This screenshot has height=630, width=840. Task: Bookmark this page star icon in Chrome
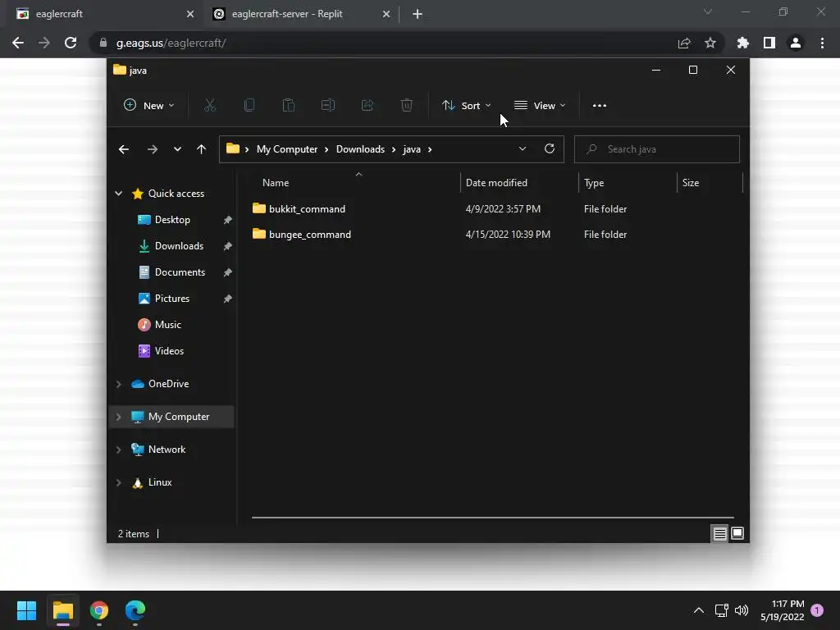[710, 43]
